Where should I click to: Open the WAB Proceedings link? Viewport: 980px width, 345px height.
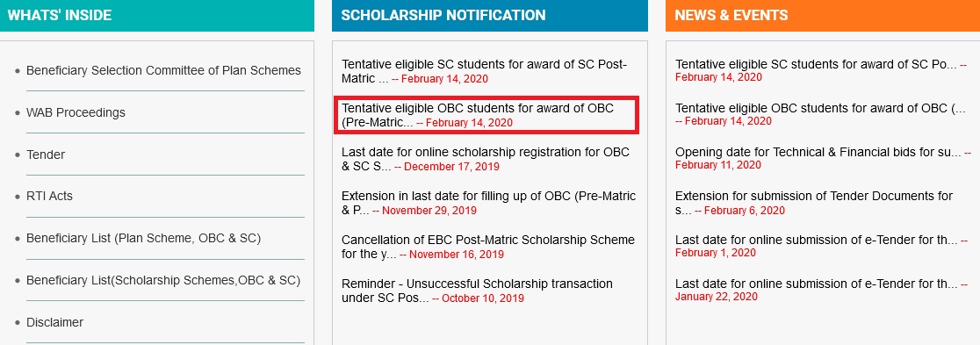click(x=76, y=112)
